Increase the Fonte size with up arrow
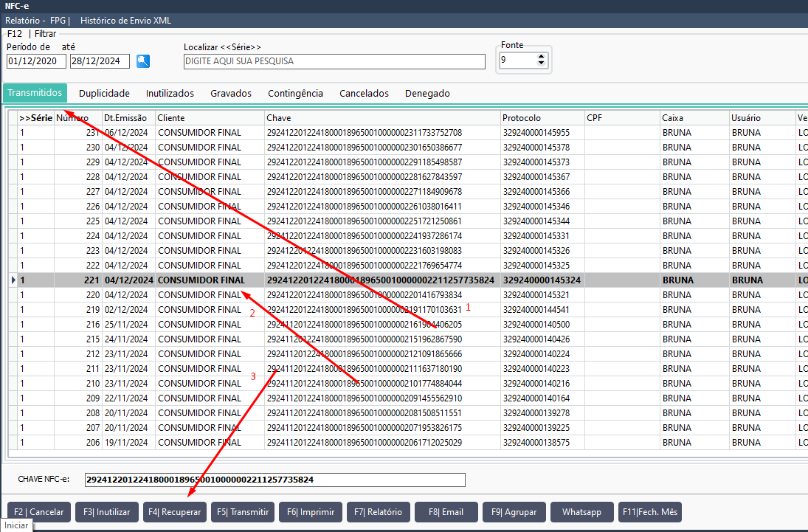This screenshot has width=808, height=532. [x=541, y=57]
